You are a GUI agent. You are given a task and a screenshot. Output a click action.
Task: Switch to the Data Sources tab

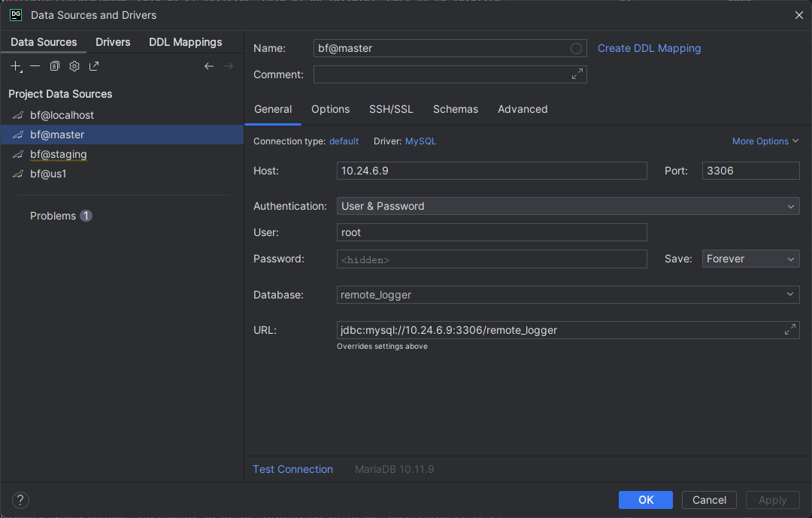[44, 42]
